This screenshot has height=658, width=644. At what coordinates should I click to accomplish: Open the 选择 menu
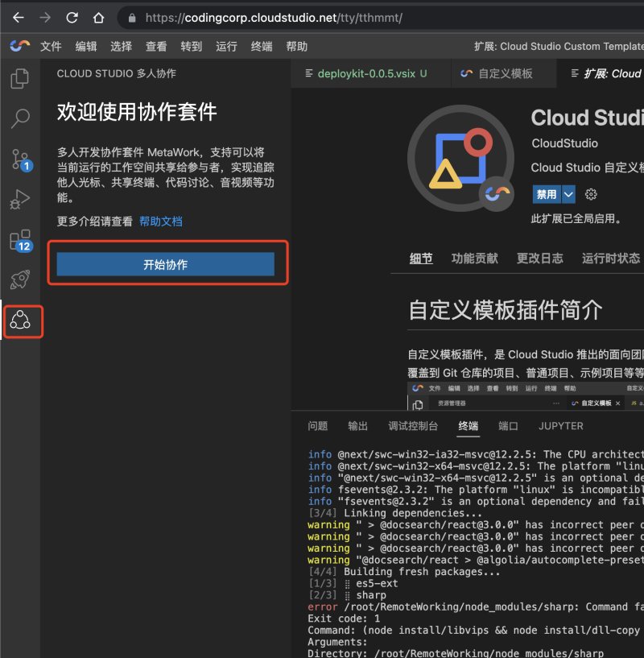coord(122,46)
